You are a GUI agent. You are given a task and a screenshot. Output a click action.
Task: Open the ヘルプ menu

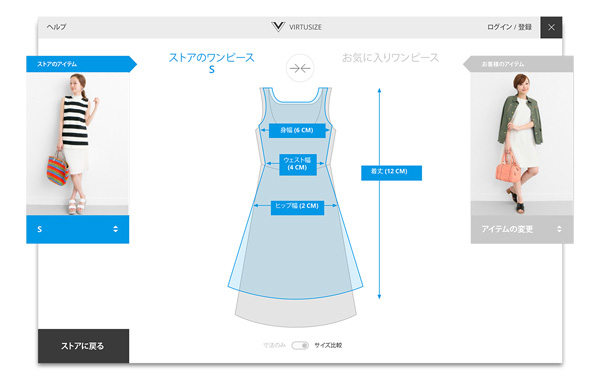[56, 27]
